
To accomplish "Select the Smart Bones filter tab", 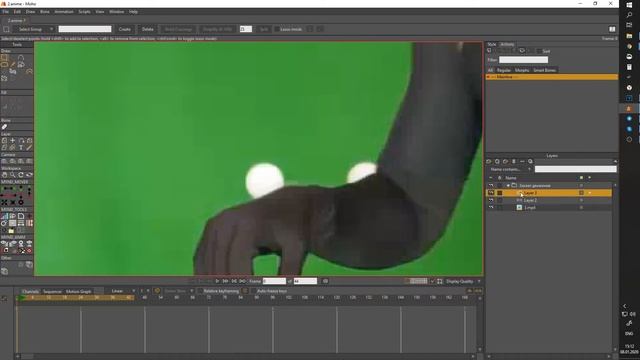I will tap(544, 70).
